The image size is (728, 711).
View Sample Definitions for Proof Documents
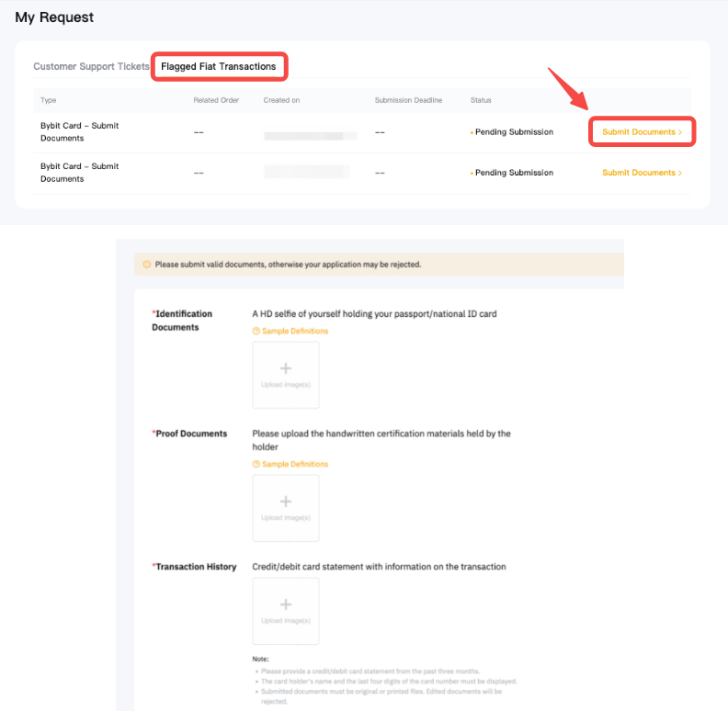pyautogui.click(x=294, y=464)
